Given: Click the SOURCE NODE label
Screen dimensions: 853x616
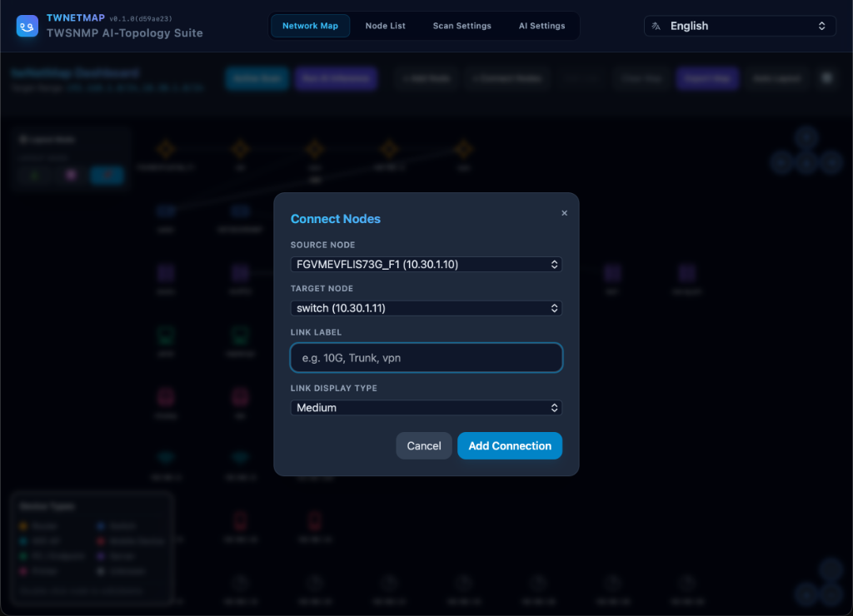Looking at the screenshot, I should pyautogui.click(x=322, y=246).
